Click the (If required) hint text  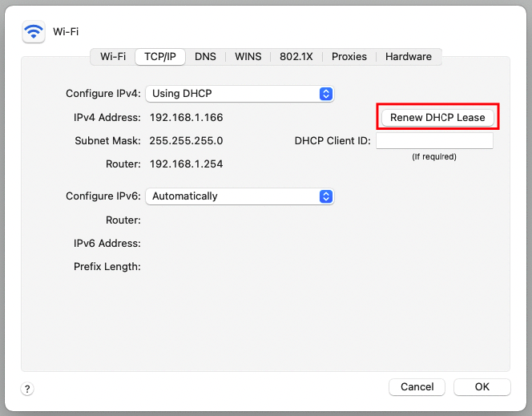(x=434, y=157)
